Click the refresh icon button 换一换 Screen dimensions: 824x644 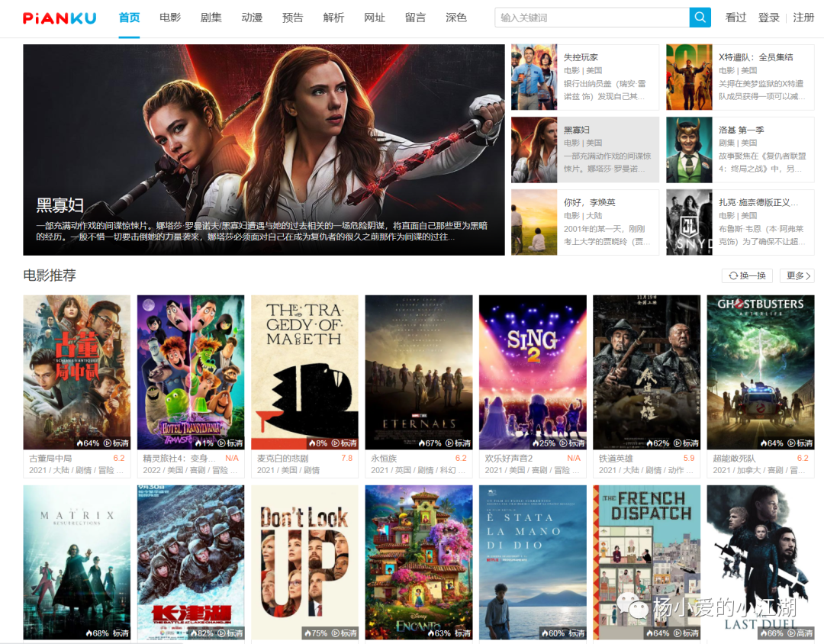click(x=747, y=275)
